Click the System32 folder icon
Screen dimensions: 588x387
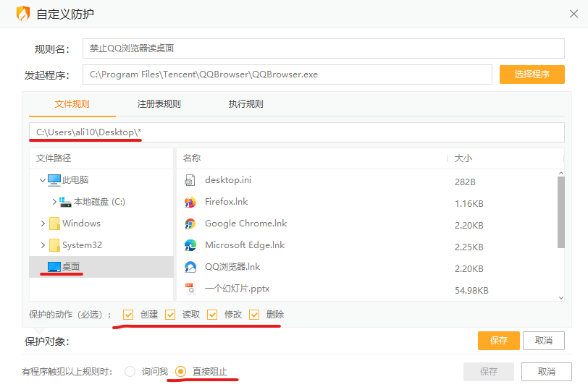click(x=54, y=245)
